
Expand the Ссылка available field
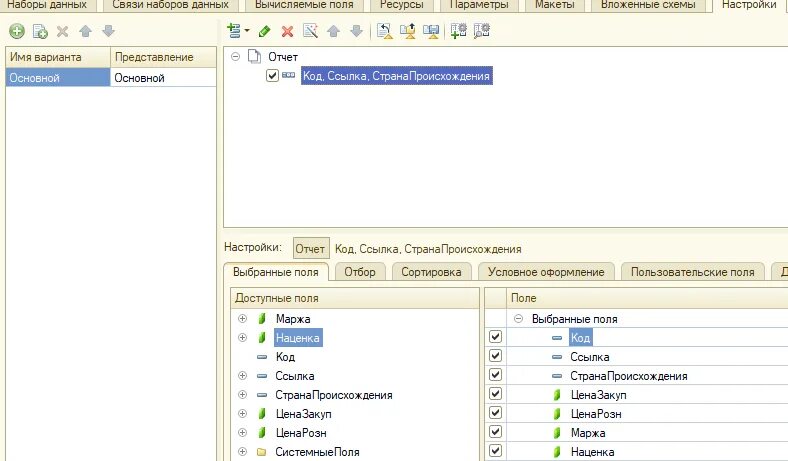(x=242, y=376)
